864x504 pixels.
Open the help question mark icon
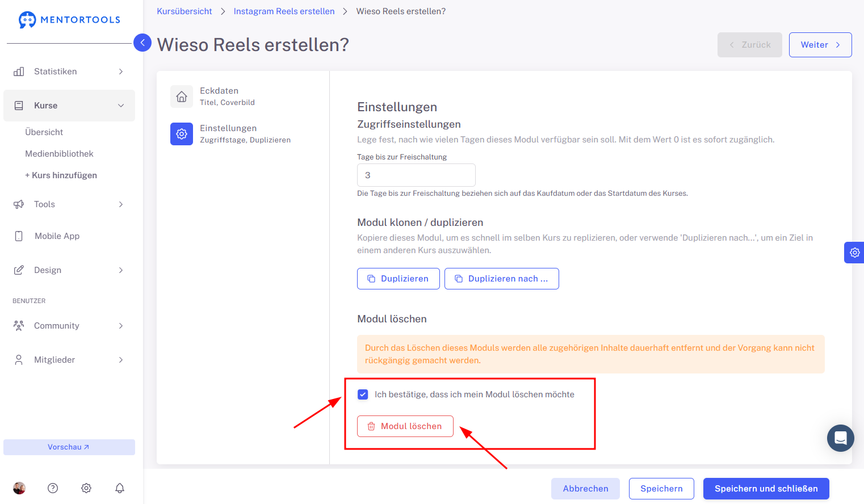tap(53, 488)
